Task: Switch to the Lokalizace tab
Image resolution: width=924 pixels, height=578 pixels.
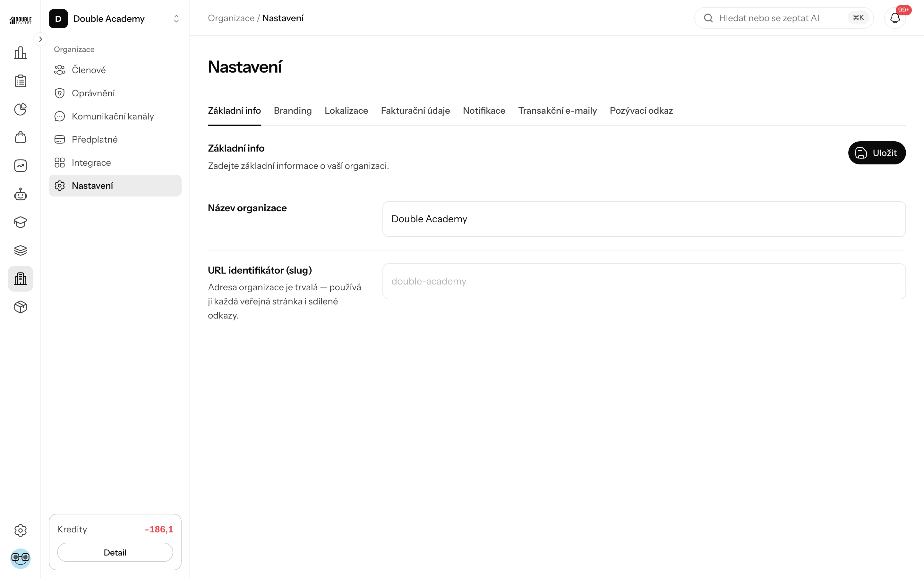Action: click(x=346, y=110)
